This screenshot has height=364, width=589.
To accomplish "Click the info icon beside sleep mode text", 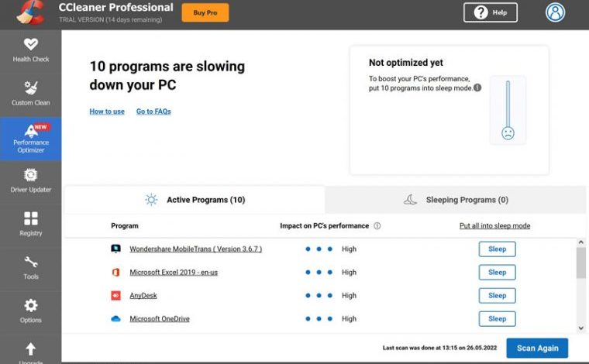I will click(477, 88).
